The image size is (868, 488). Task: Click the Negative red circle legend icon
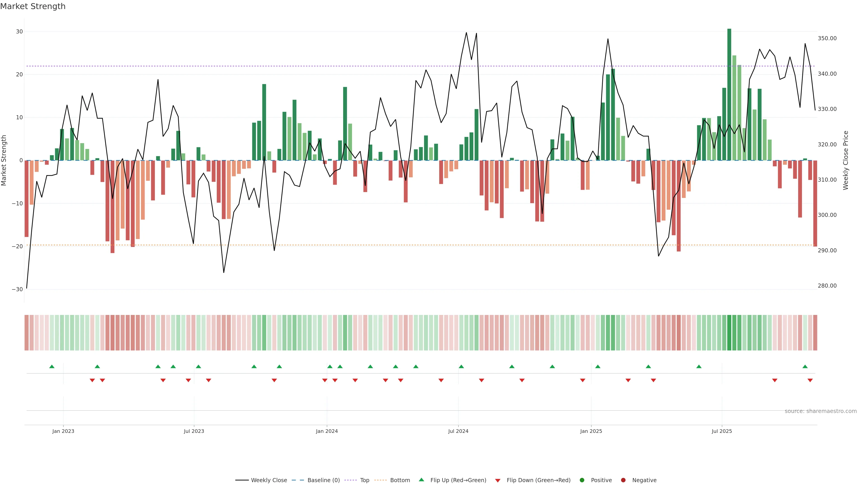[623, 480]
